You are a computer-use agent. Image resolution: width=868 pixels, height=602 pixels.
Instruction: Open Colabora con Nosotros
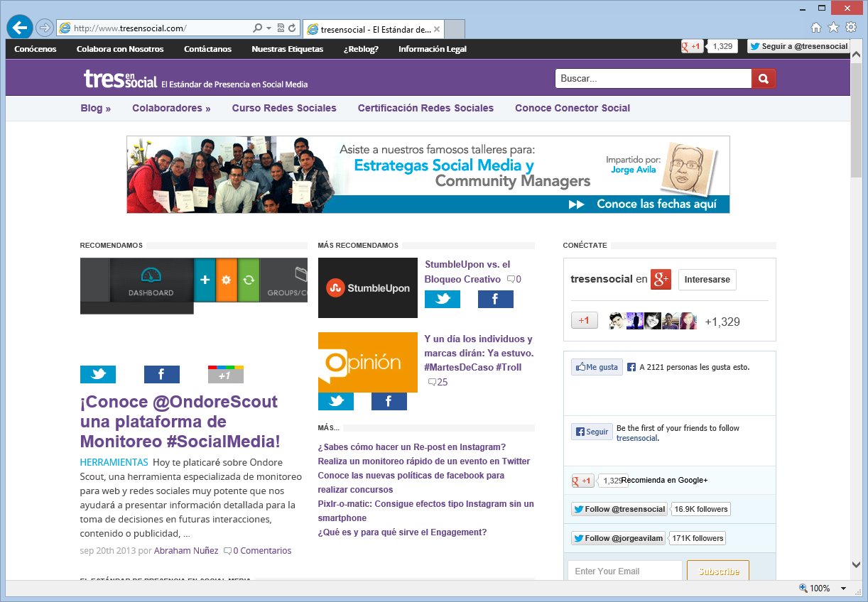click(x=120, y=49)
